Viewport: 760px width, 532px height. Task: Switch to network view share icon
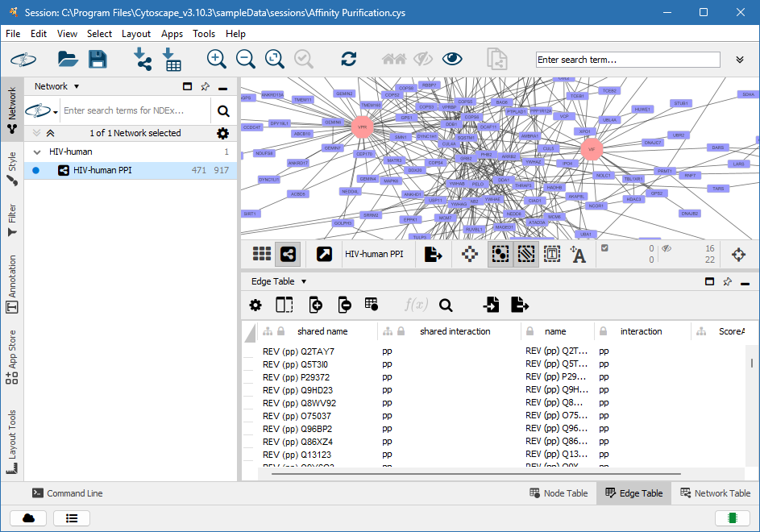pos(288,254)
